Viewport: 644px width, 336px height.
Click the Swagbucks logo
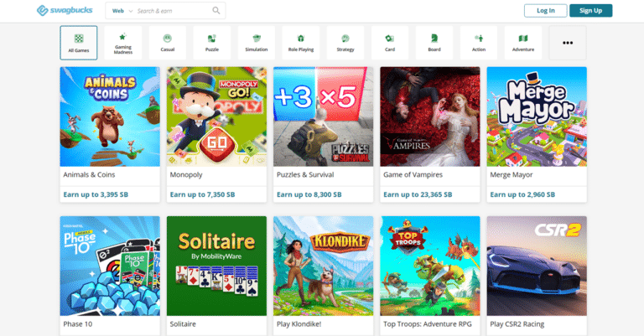(65, 10)
